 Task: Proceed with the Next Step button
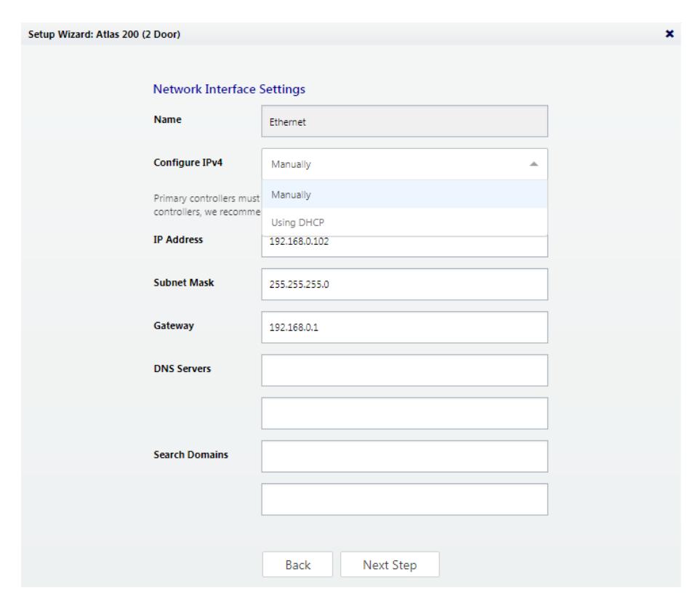click(x=390, y=565)
